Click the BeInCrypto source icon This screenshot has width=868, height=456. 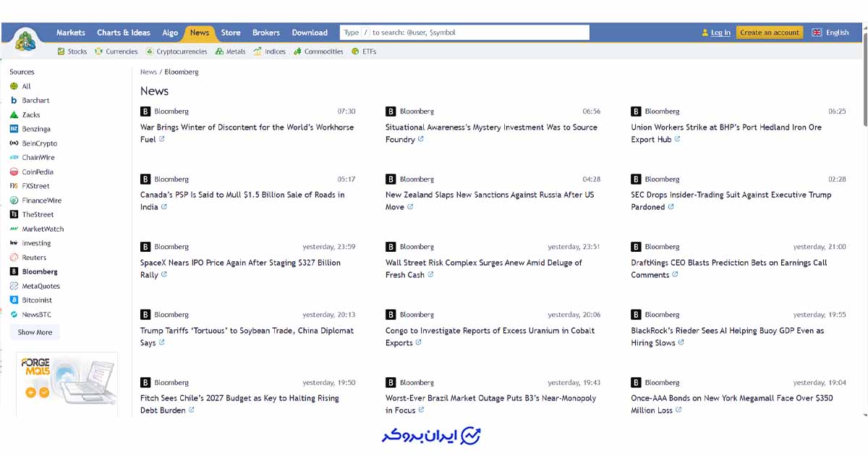click(x=14, y=143)
